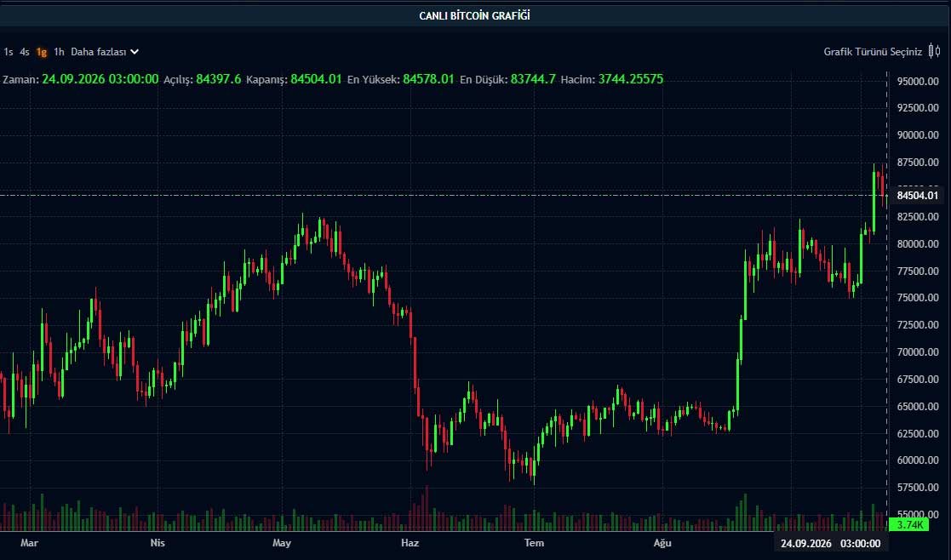Click the Açılış value 84397.6
Viewport: 951px width, 560px height.
tap(218, 79)
